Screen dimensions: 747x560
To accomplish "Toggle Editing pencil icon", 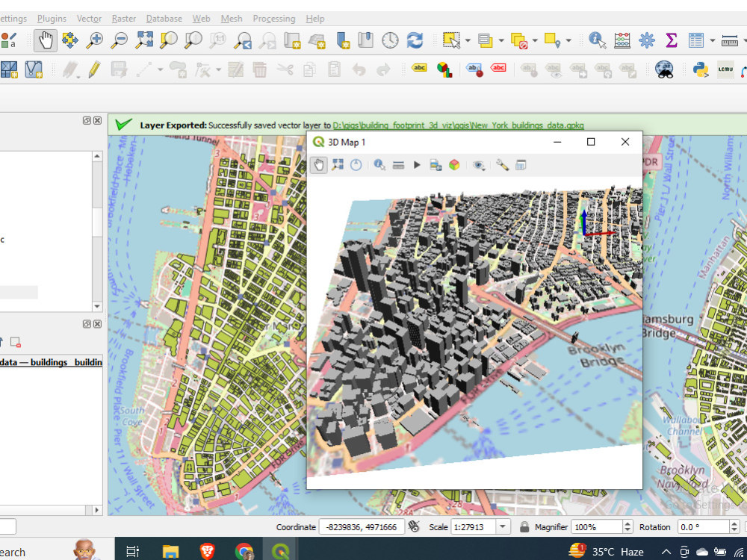I will (x=94, y=69).
